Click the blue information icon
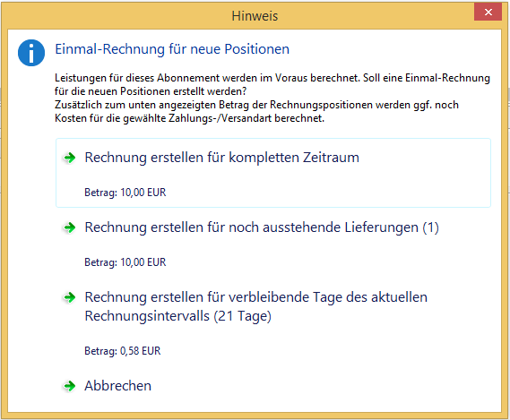This screenshot has height=420, width=510. click(x=31, y=53)
